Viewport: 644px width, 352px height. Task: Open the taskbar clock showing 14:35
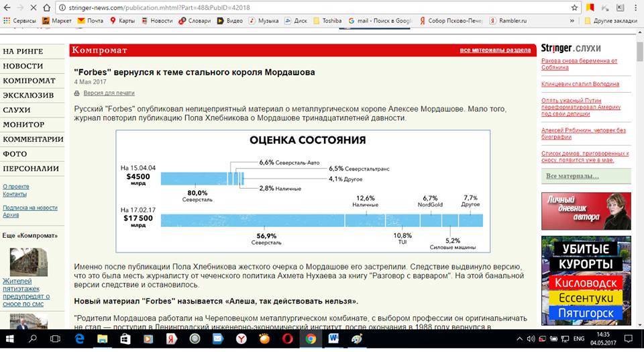coord(603,339)
